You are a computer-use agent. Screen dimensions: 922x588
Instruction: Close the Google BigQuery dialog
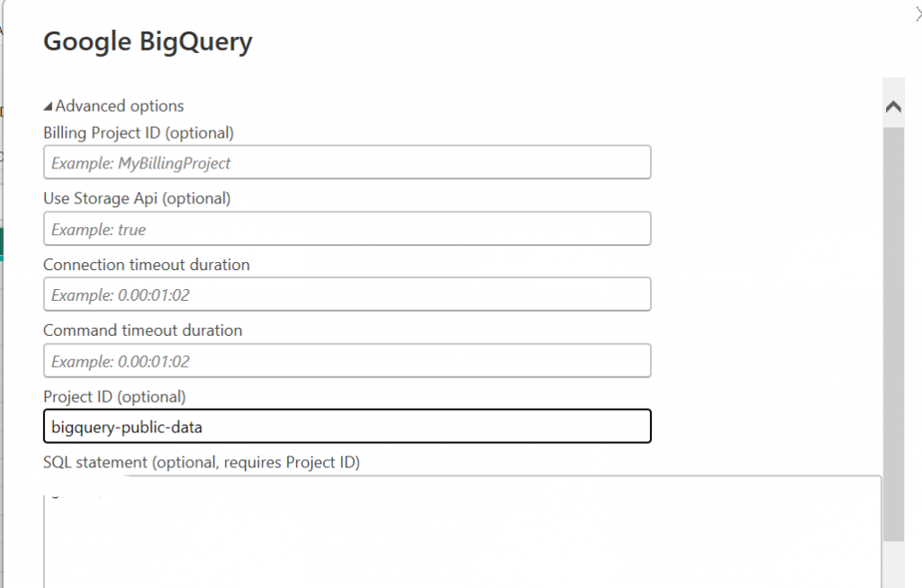coord(917,12)
